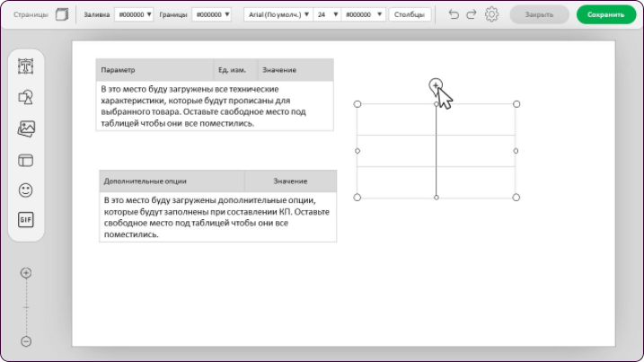Screen dimensions: 644x362
Task: Open the Images tool in sidebar
Action: (x=26, y=128)
